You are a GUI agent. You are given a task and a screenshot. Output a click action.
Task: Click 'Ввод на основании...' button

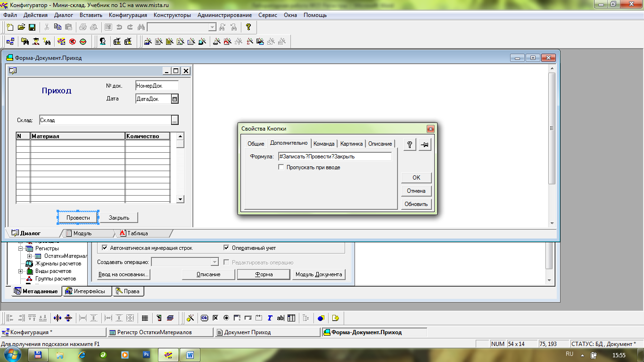(x=124, y=274)
